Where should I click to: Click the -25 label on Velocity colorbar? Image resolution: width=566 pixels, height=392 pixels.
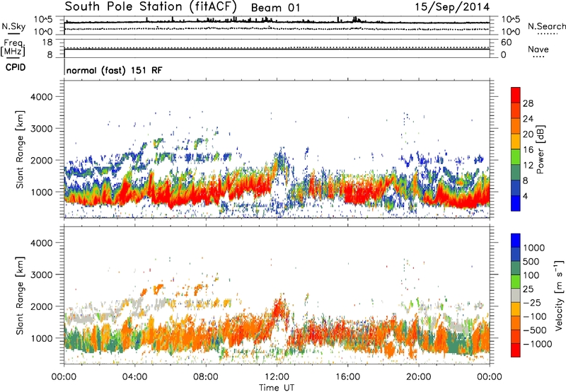pyautogui.click(x=532, y=302)
